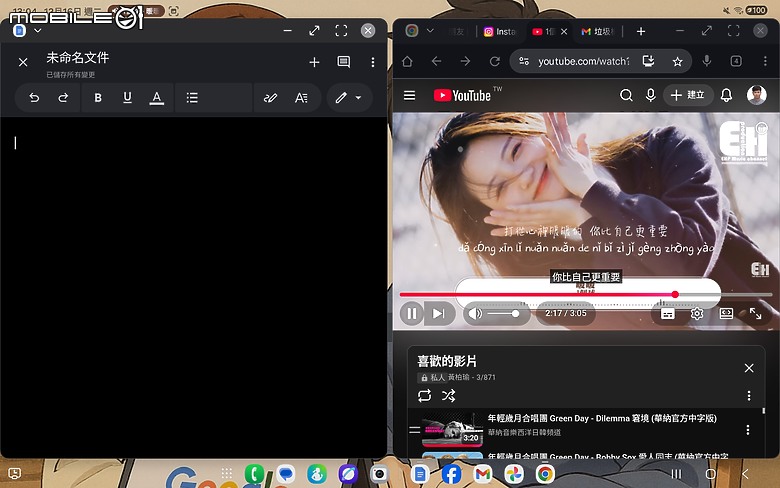780x488 pixels.
Task: Click the document title 未命名文件
Action: tap(78, 58)
